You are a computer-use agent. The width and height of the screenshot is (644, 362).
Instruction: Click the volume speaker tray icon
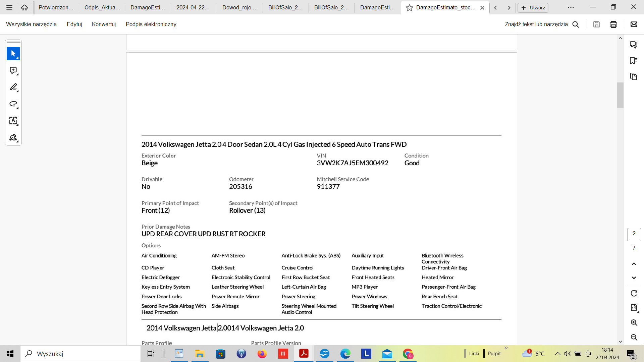coord(567,354)
